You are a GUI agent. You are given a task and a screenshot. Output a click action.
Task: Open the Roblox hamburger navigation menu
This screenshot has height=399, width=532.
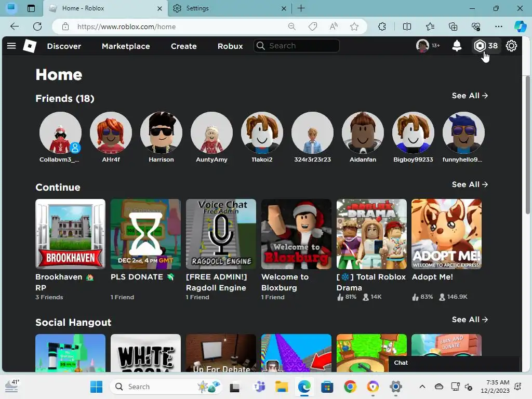click(x=11, y=46)
